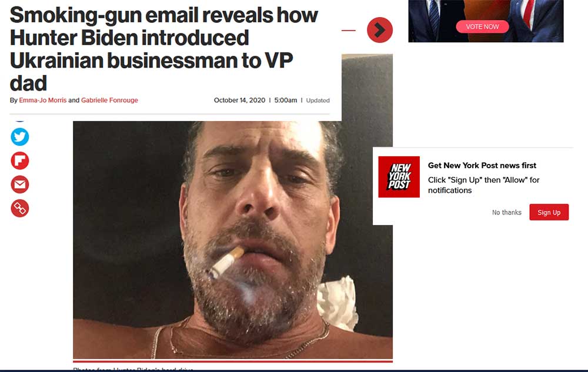The image size is (588, 372).
Task: Share article via Twitter icon
Action: 20,137
